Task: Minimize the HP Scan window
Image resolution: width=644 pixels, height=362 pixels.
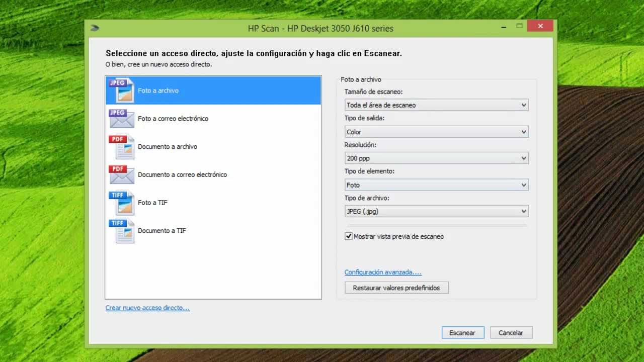Action: pos(504,26)
